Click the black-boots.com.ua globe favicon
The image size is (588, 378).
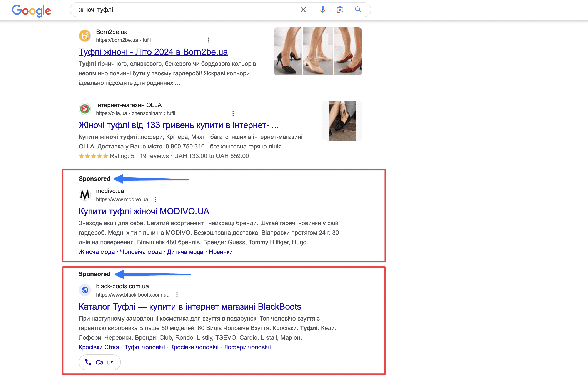[x=85, y=290]
